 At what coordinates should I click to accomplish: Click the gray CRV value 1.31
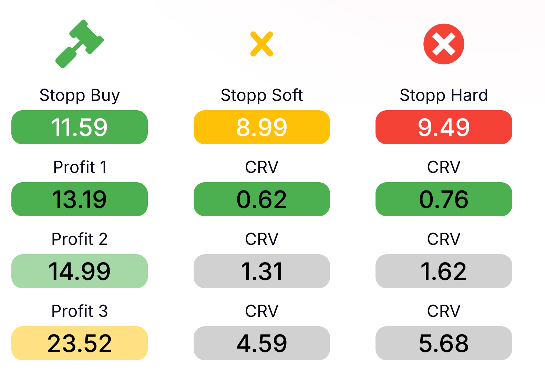coord(262,271)
